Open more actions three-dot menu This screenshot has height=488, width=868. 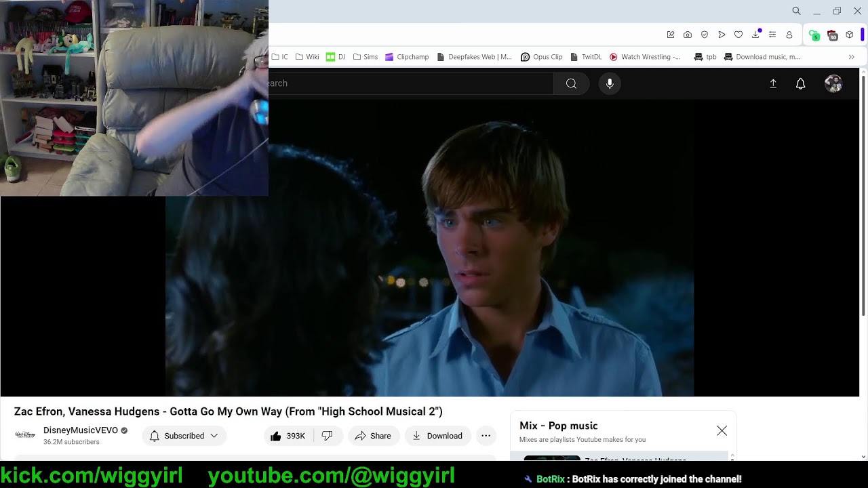[486, 436]
